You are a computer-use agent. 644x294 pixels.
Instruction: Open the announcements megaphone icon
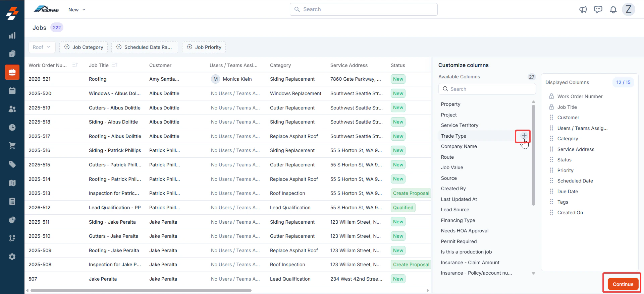point(583,9)
